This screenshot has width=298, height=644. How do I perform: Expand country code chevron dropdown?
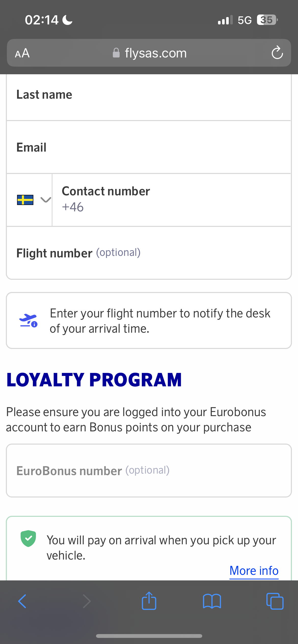tap(46, 200)
